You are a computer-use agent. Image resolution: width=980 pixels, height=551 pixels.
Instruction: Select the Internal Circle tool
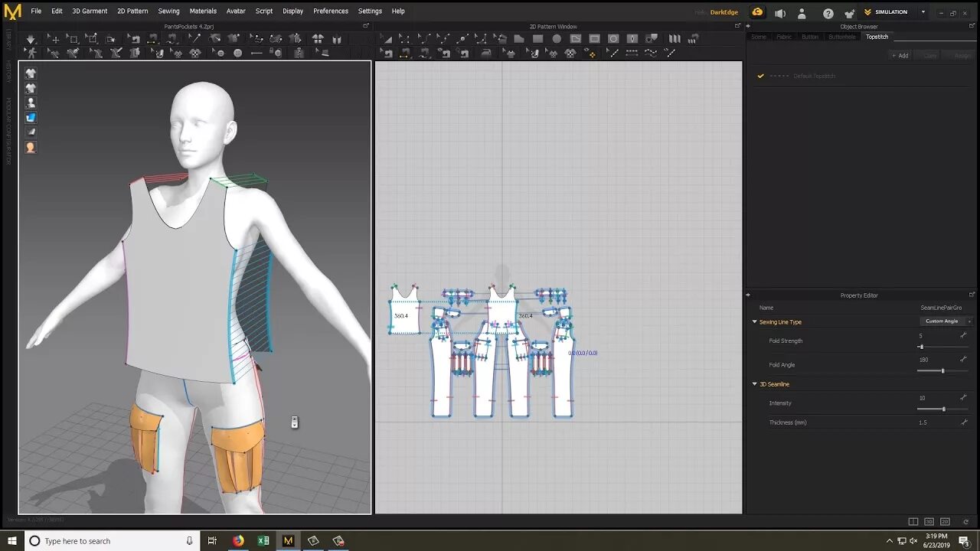(x=613, y=39)
